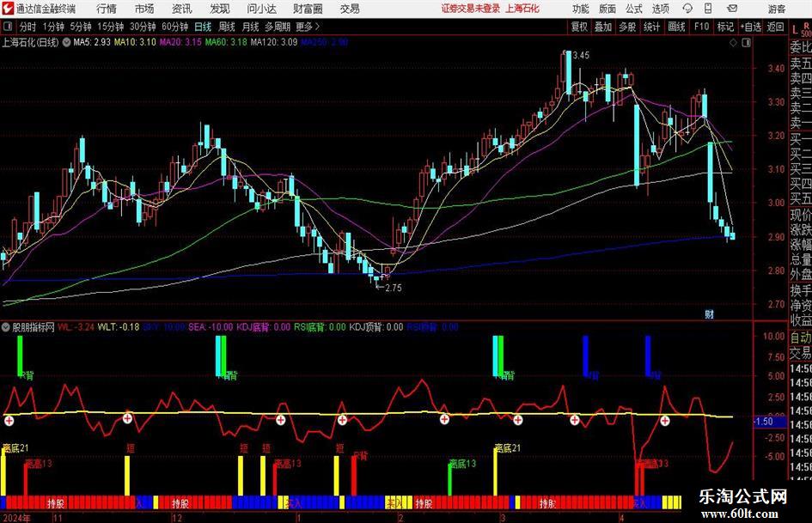
Task: Click the 3.45 high price label
Action: (x=581, y=56)
